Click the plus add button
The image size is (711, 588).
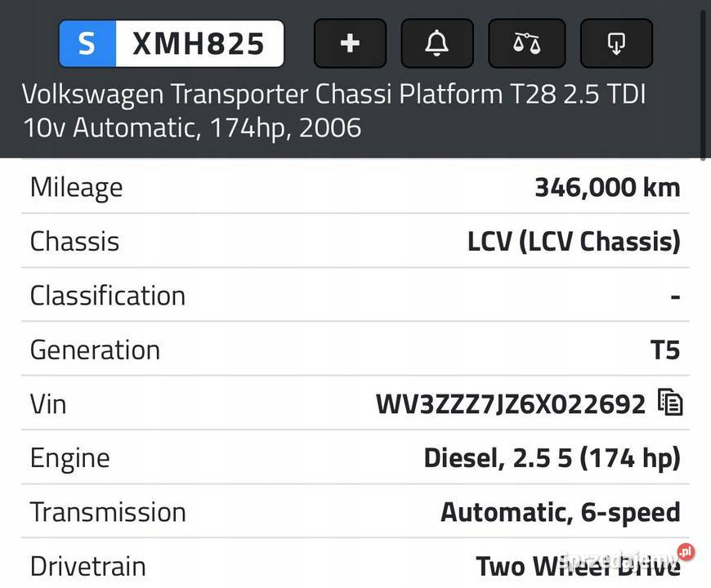pyautogui.click(x=350, y=43)
